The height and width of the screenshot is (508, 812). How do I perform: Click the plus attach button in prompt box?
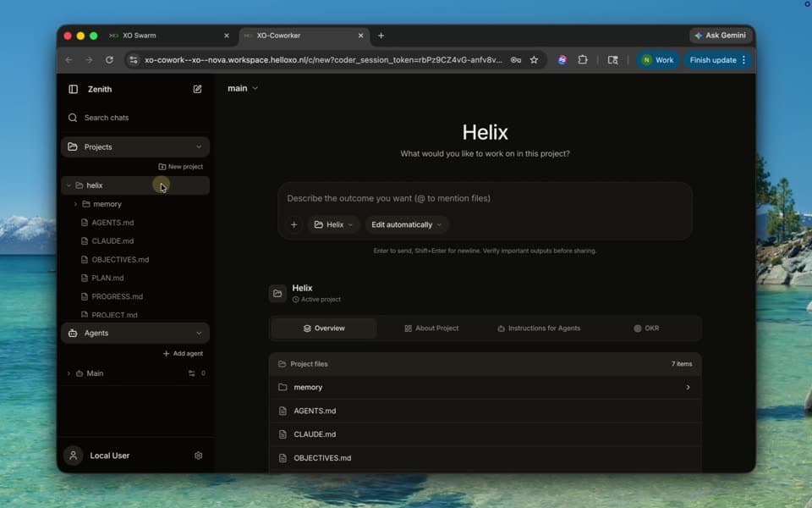(x=294, y=225)
